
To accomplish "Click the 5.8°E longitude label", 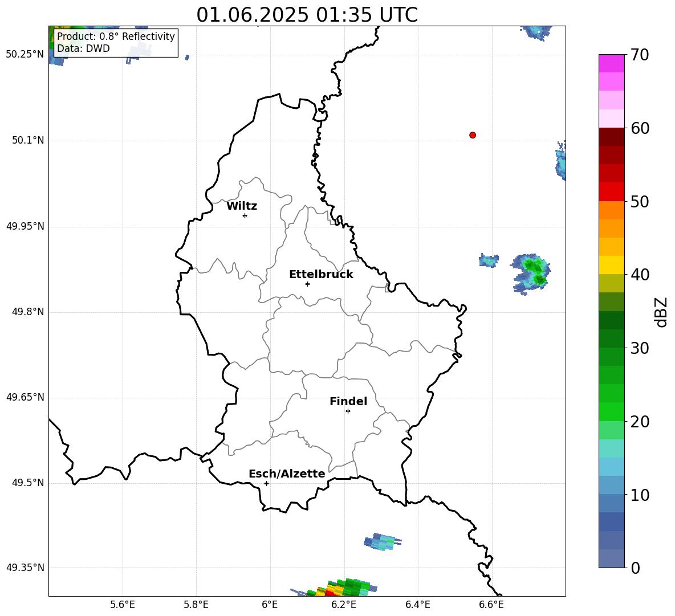I will click(x=196, y=605).
